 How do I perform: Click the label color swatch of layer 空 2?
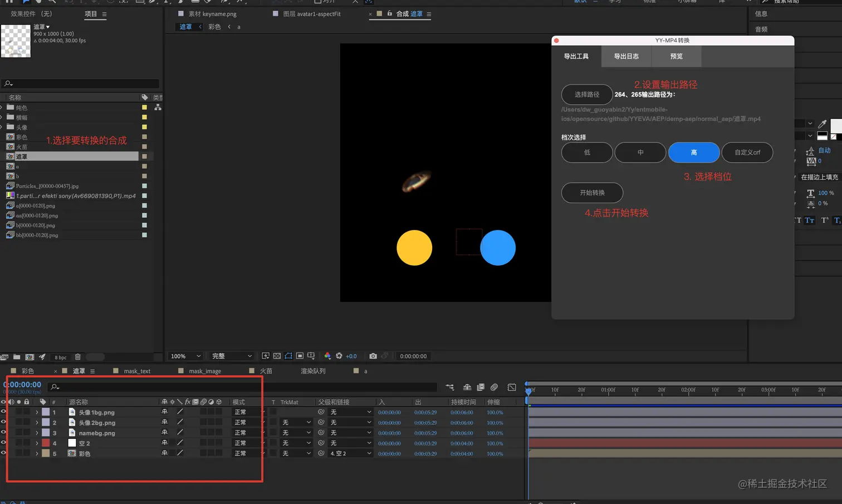(46, 443)
